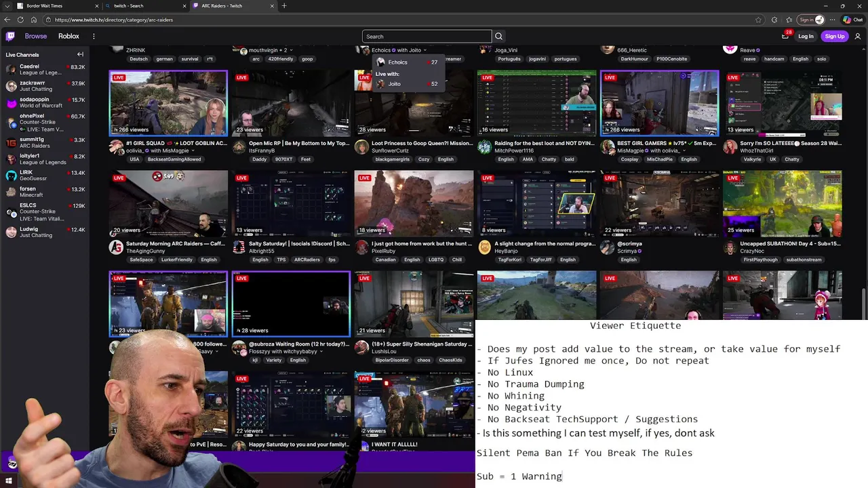Go to the Twitch home logo
Viewport: 868px width, 488px height.
click(x=10, y=36)
